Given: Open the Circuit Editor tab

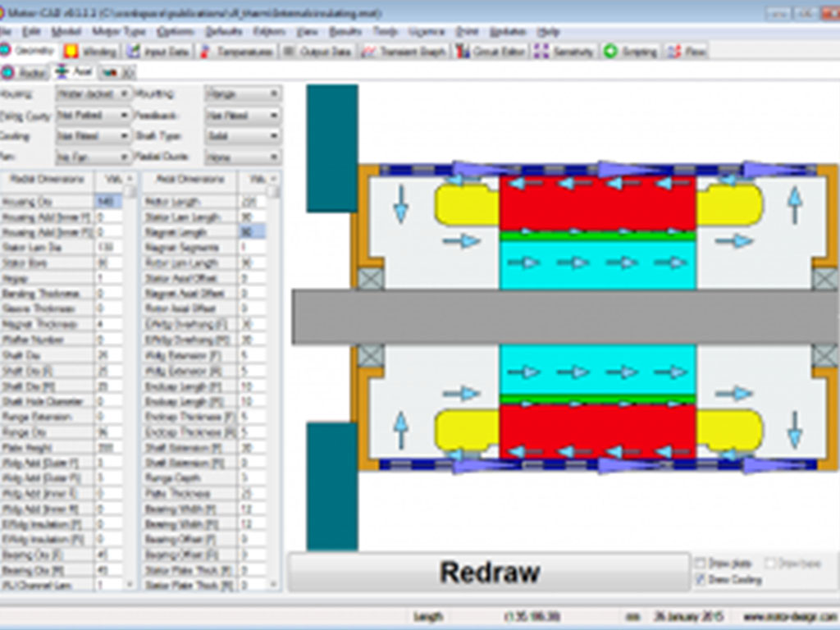Looking at the screenshot, I should pyautogui.click(x=491, y=52).
